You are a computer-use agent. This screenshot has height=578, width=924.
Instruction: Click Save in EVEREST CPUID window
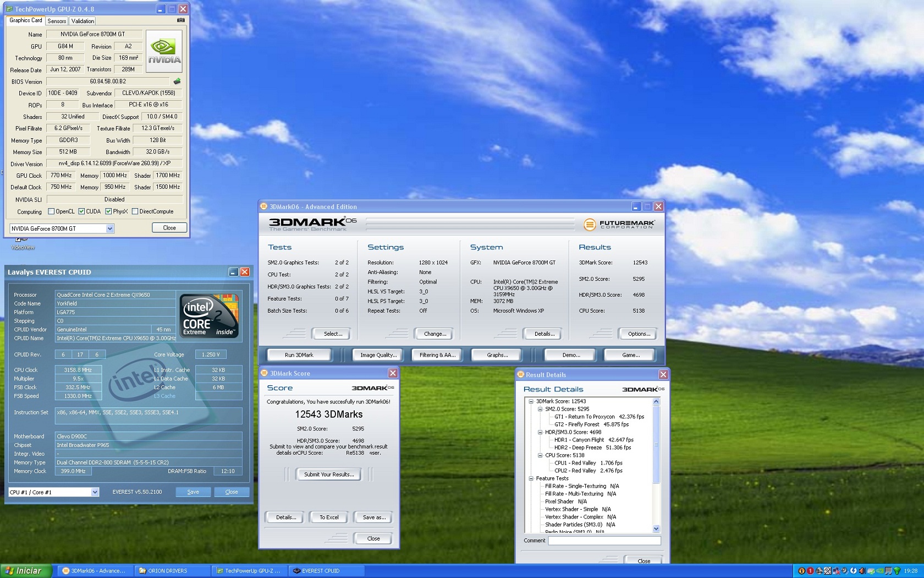coord(193,492)
